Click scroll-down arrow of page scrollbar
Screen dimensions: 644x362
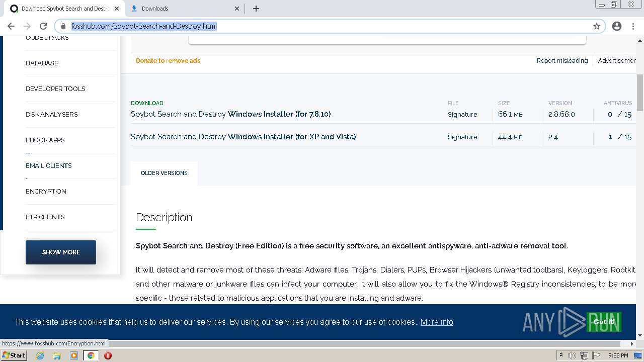pyautogui.click(x=640, y=335)
